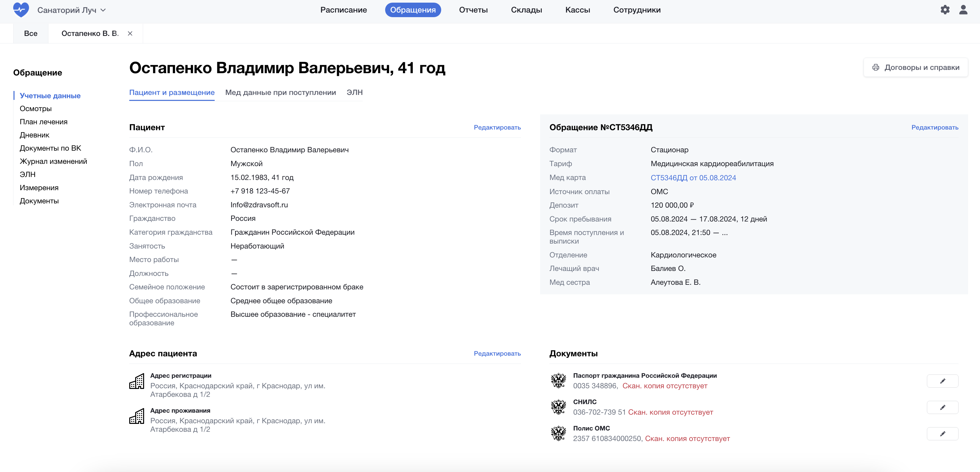Screen dimensions: 980x472
Task: Open the ЭЛН tab beside Мед данные
Action: click(x=354, y=92)
